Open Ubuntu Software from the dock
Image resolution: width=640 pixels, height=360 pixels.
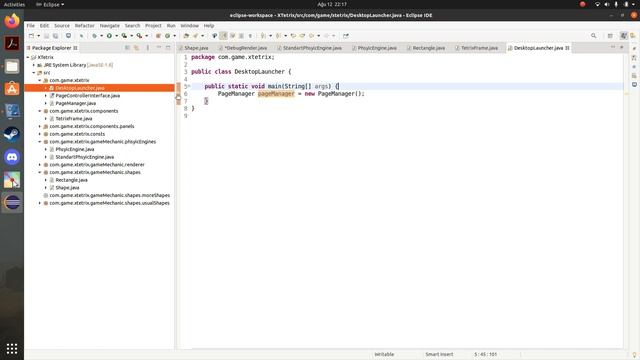click(12, 89)
